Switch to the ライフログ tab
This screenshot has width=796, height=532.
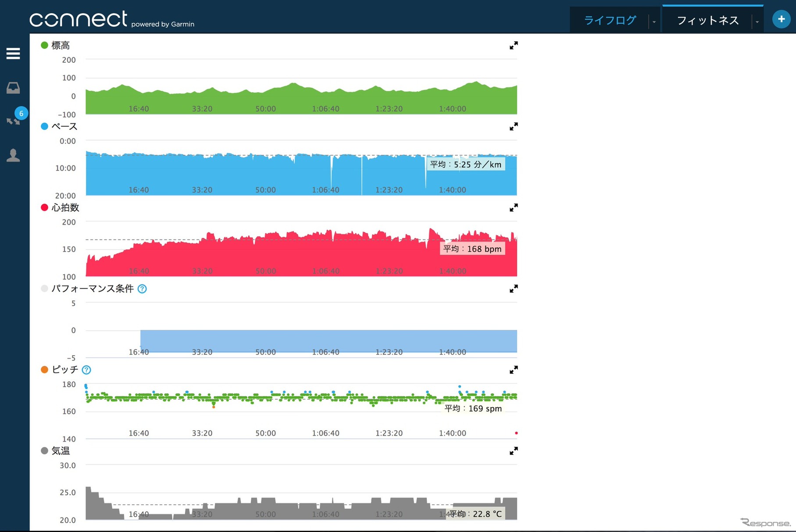610,20
